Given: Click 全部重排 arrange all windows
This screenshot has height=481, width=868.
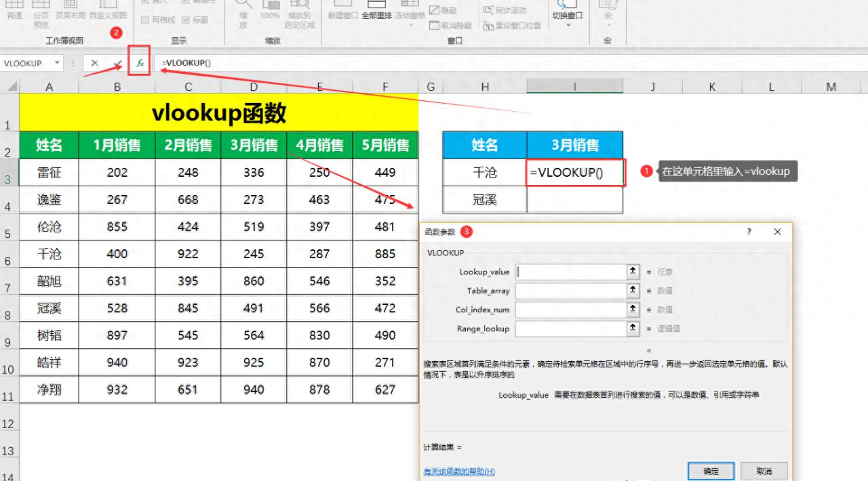Looking at the screenshot, I should pos(376,12).
